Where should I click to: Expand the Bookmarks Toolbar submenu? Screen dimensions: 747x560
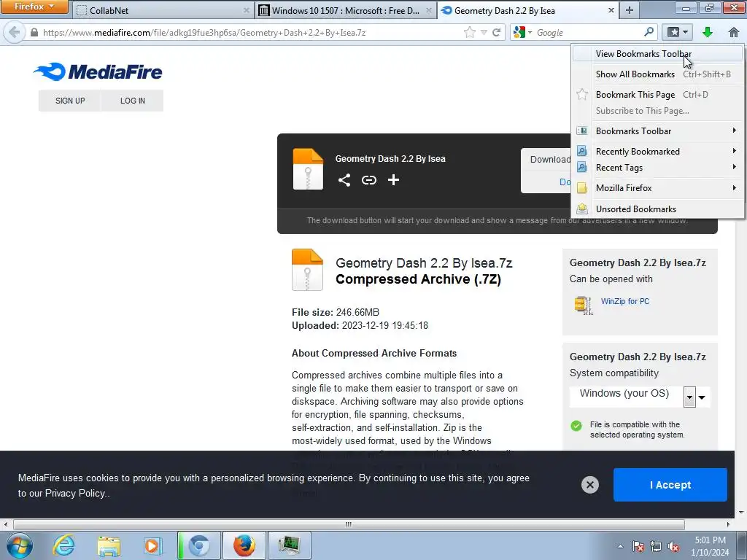click(x=658, y=131)
